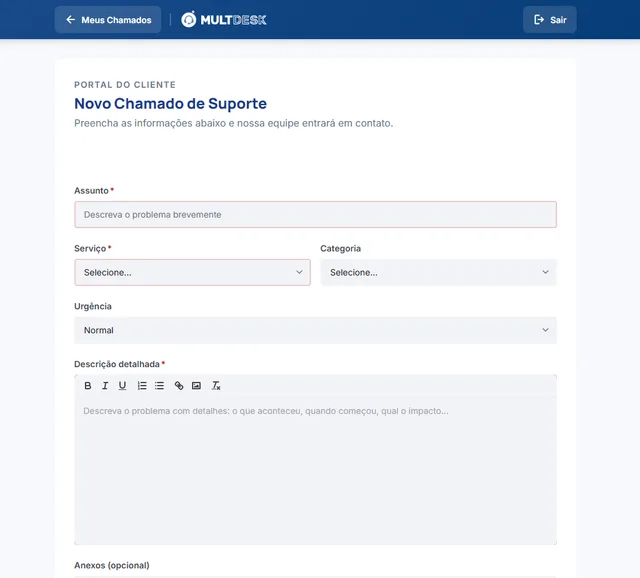640x578 pixels.
Task: Toggle underline formatting in the editor
Action: coord(122,386)
